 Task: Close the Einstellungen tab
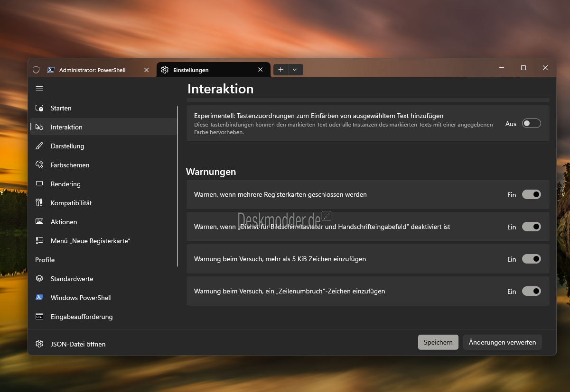coord(260,70)
